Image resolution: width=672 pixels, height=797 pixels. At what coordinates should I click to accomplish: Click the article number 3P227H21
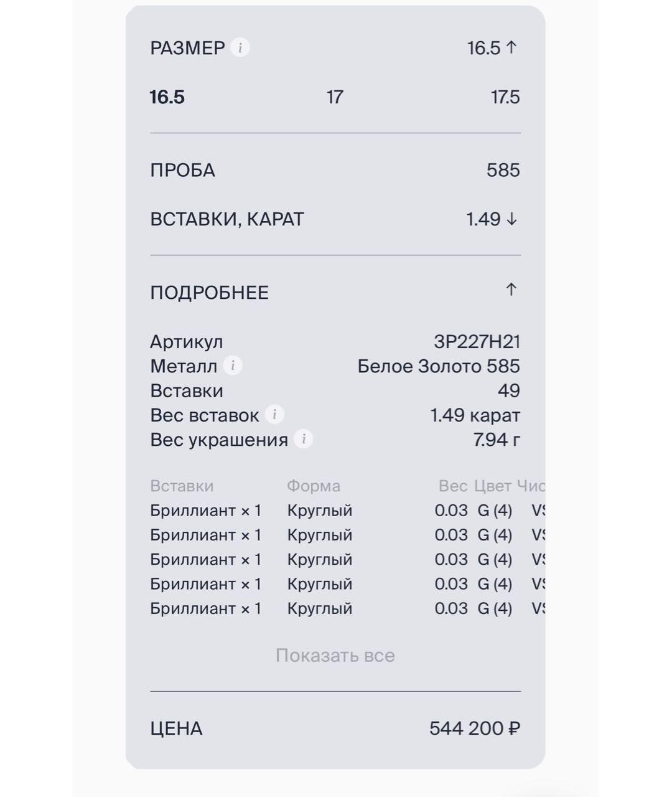(x=477, y=342)
